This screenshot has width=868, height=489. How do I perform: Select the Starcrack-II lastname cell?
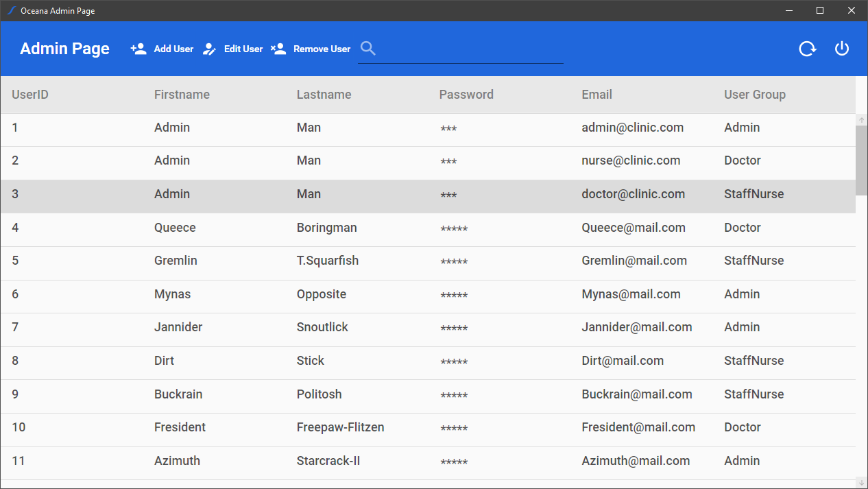[328, 461]
